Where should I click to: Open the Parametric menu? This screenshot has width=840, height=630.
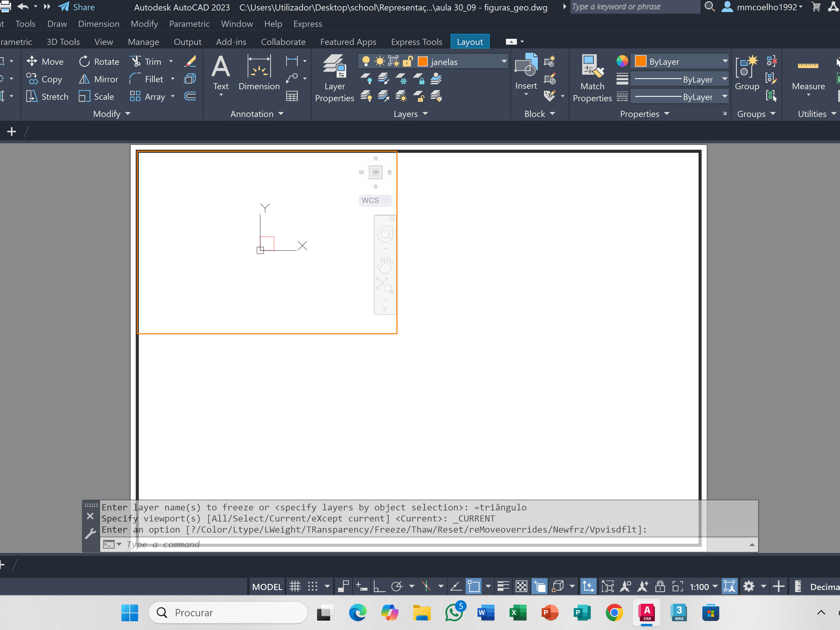pyautogui.click(x=189, y=24)
